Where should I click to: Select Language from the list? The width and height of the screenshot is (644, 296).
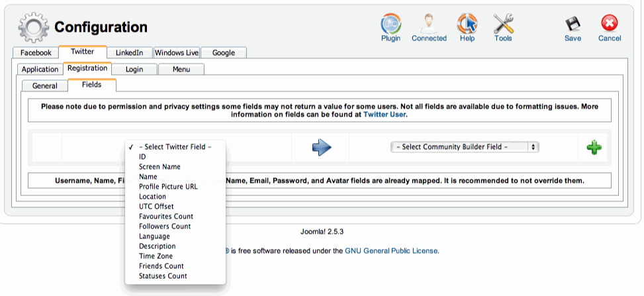[175, 236]
